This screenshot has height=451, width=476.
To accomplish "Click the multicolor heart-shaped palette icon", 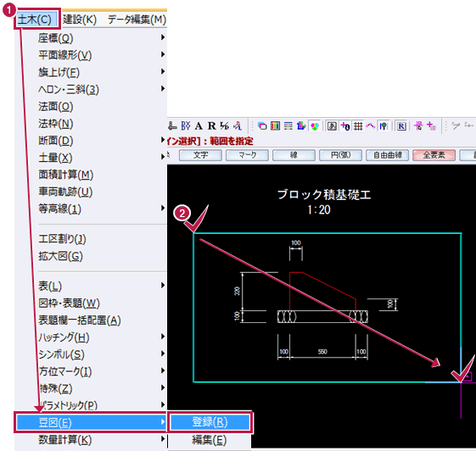I will point(315,126).
